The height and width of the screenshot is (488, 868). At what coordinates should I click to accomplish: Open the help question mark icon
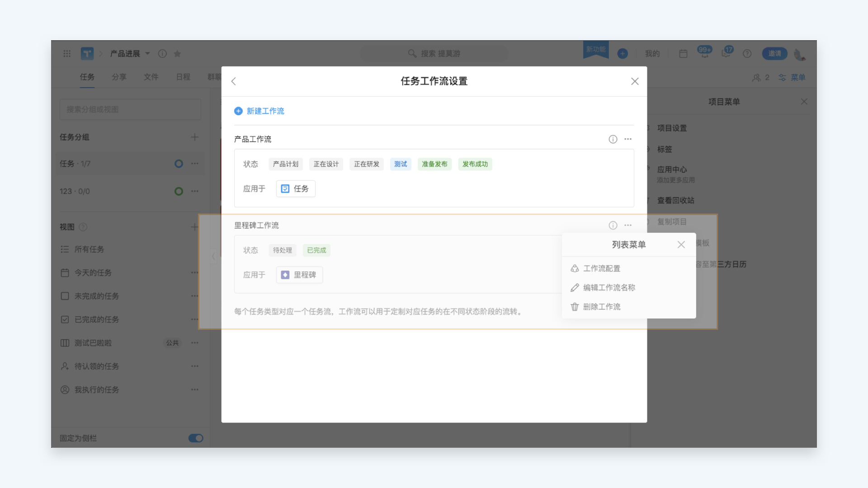747,53
